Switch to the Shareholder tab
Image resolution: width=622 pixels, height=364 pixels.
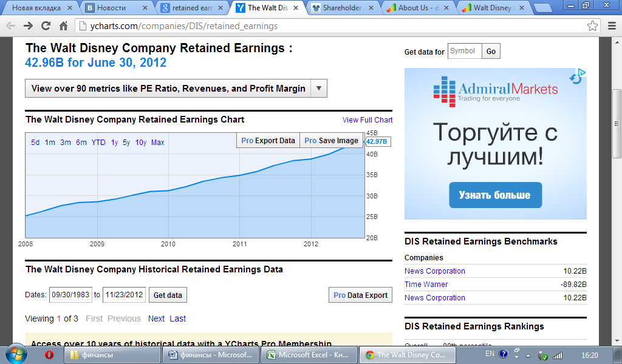[x=342, y=8]
